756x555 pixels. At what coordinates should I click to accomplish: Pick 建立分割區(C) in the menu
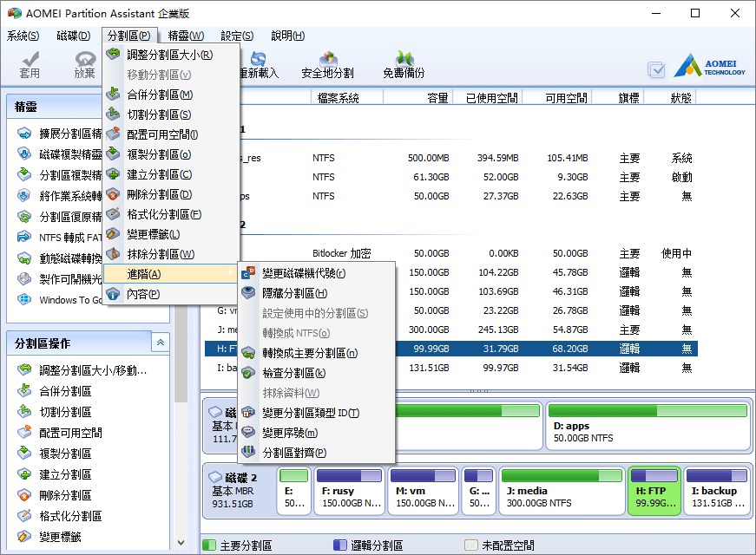pyautogui.click(x=171, y=174)
